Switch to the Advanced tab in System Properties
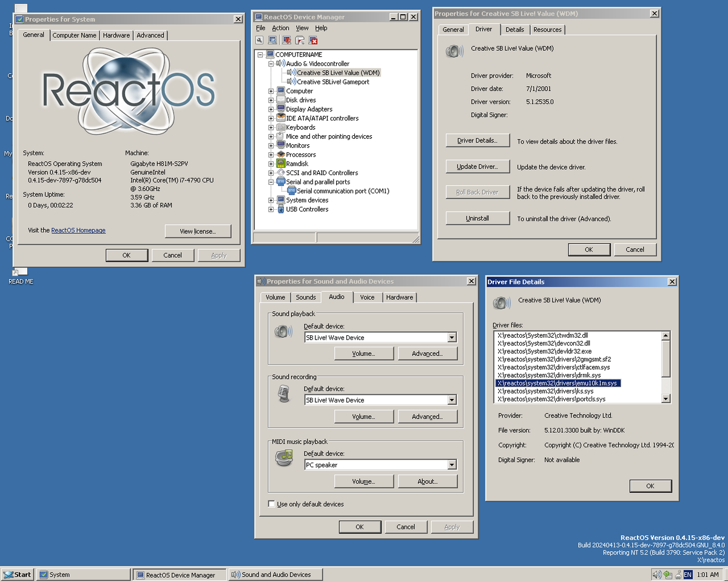Viewport: 728px width, 582px height. point(150,35)
